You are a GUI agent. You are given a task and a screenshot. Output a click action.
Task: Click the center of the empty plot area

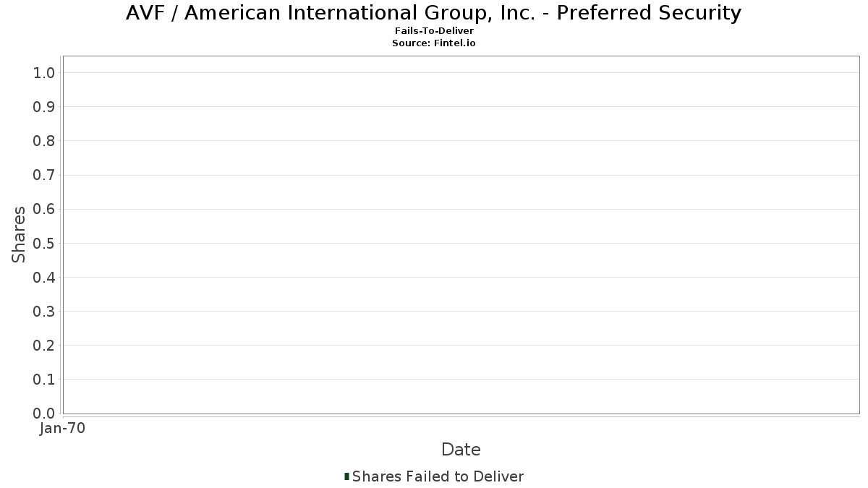461,235
